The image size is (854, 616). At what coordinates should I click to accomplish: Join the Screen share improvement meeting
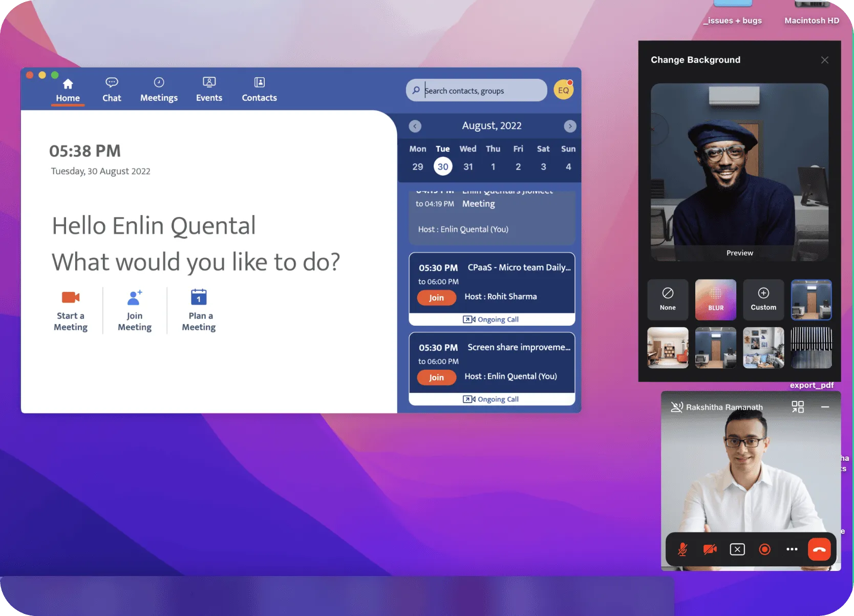[436, 377]
